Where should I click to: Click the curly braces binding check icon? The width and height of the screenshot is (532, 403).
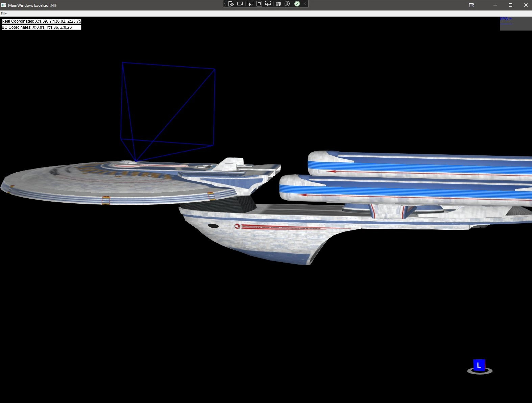click(278, 4)
